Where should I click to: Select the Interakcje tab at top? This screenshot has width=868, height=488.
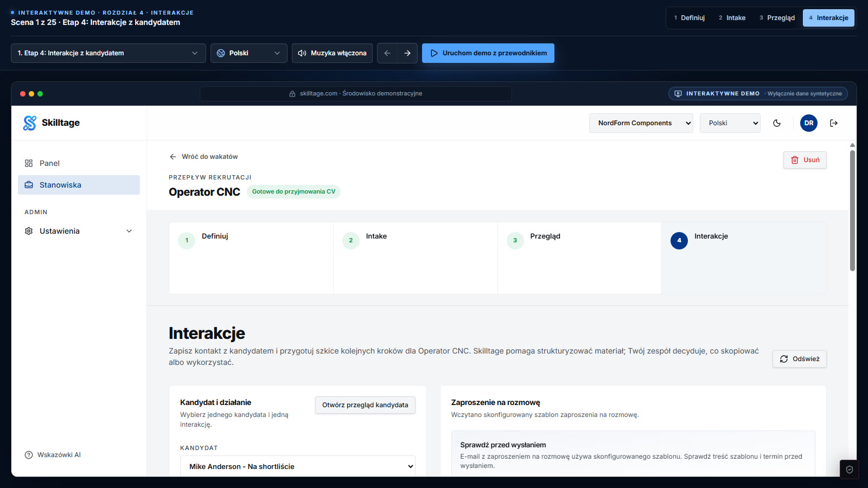828,18
